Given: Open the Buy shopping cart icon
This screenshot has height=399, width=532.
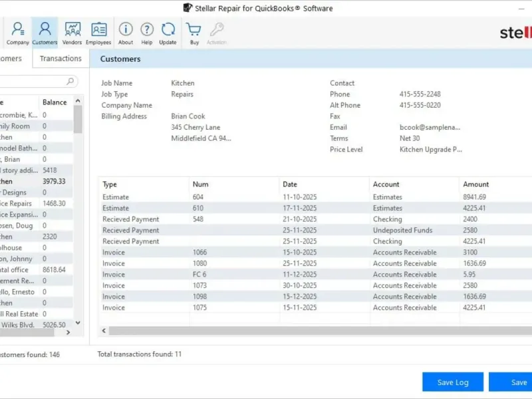Looking at the screenshot, I should [194, 33].
